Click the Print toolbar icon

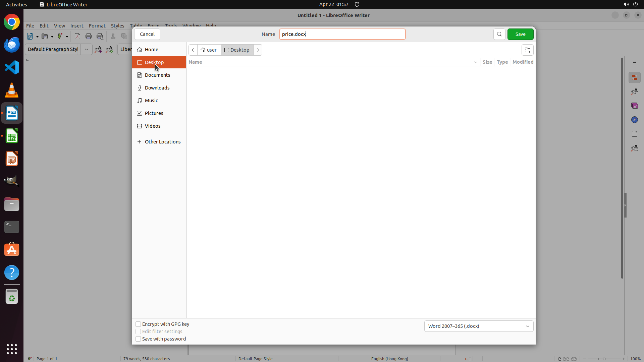click(89, 37)
